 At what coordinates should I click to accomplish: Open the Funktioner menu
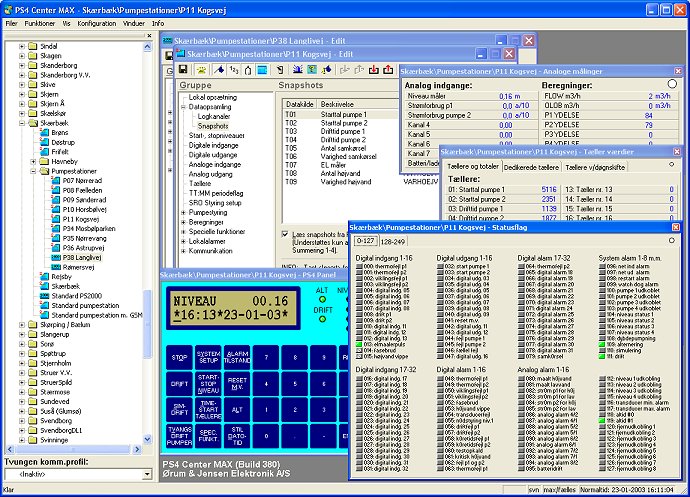40,23
